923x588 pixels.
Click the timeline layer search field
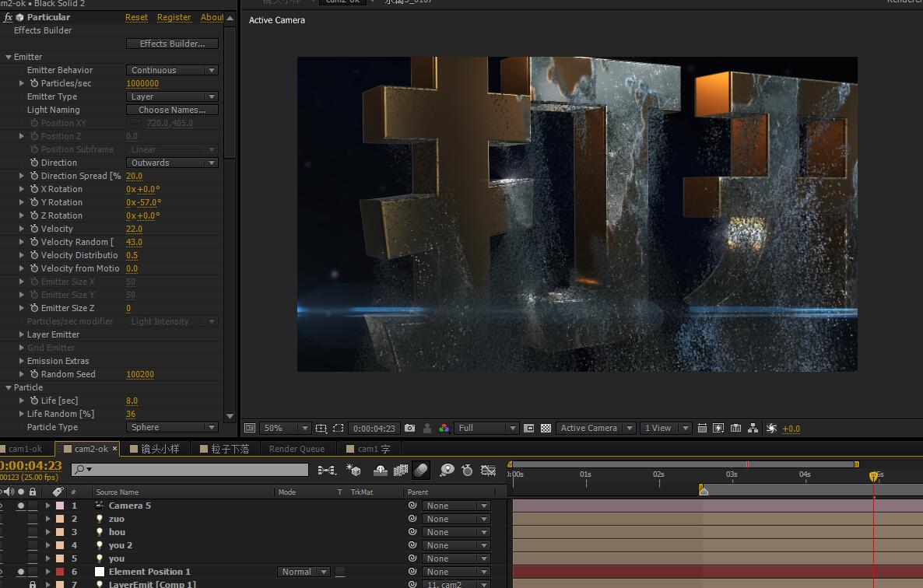(x=195, y=470)
